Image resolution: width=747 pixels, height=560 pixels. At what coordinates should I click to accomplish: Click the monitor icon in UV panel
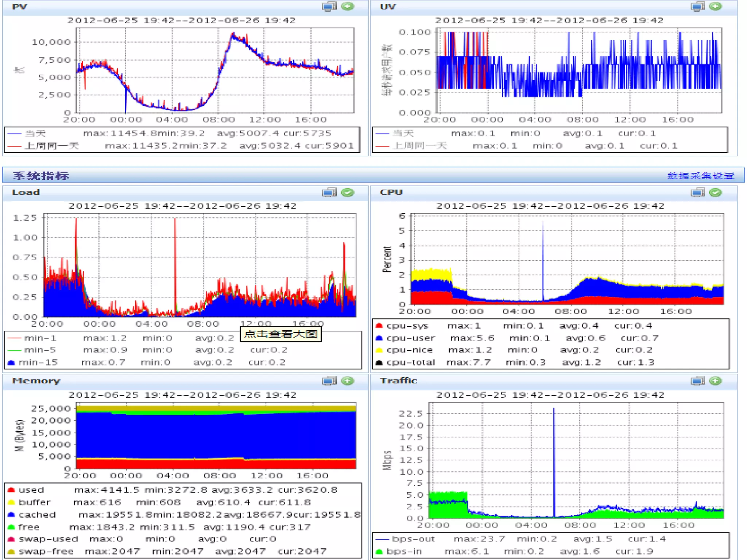(x=697, y=7)
